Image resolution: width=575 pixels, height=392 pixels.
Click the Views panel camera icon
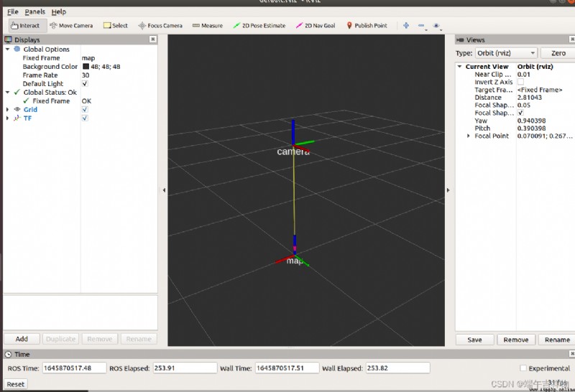tap(460, 39)
